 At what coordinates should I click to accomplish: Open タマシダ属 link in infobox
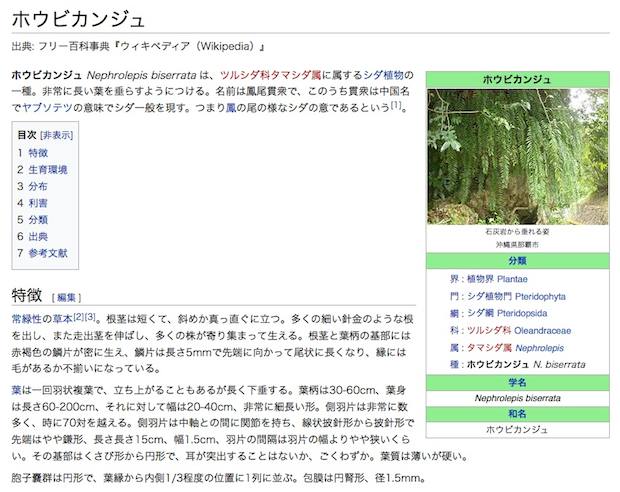pyautogui.click(x=489, y=348)
